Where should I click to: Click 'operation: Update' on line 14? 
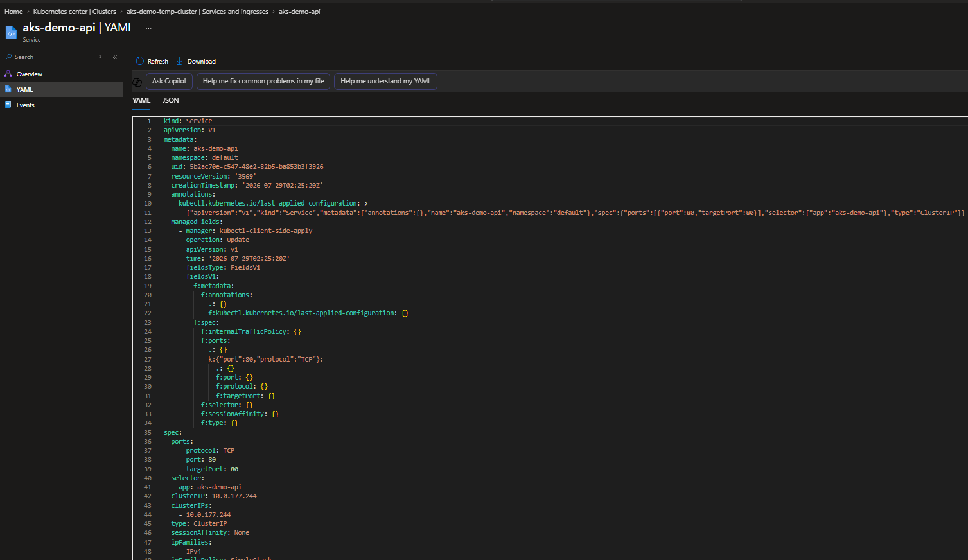click(x=218, y=240)
